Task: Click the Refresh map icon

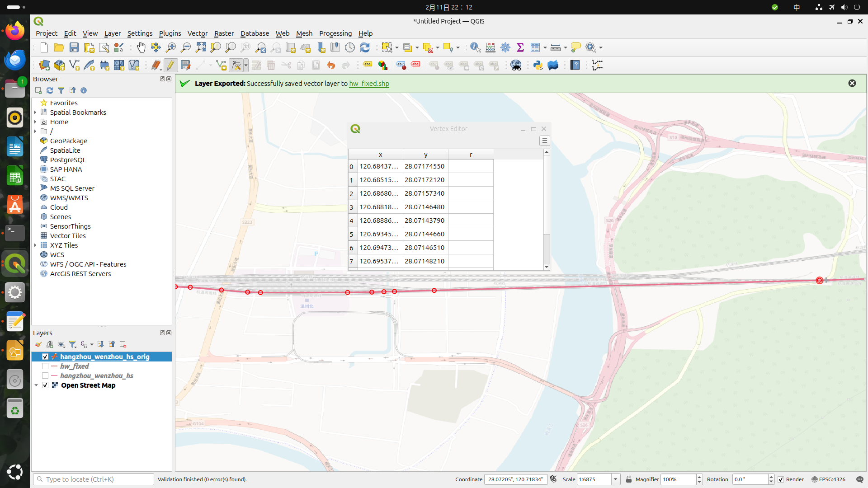Action: tap(365, 47)
